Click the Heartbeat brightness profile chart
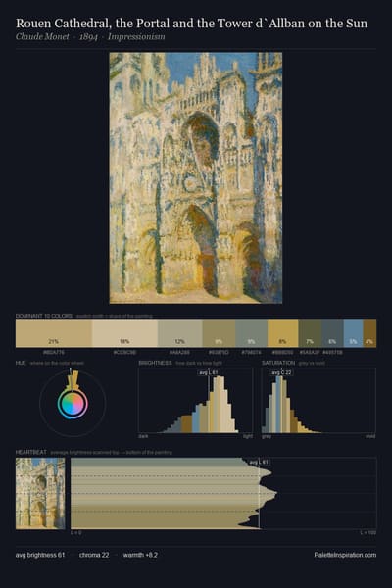 click(x=223, y=494)
